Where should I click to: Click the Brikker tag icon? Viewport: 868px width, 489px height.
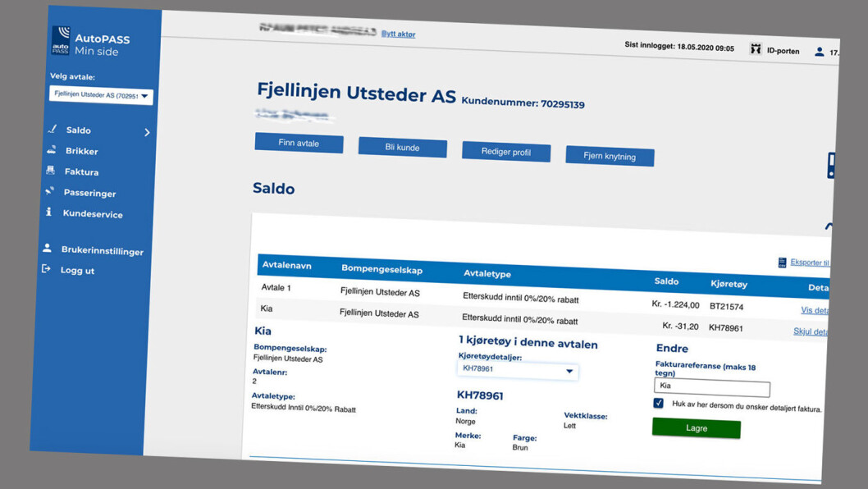point(52,149)
